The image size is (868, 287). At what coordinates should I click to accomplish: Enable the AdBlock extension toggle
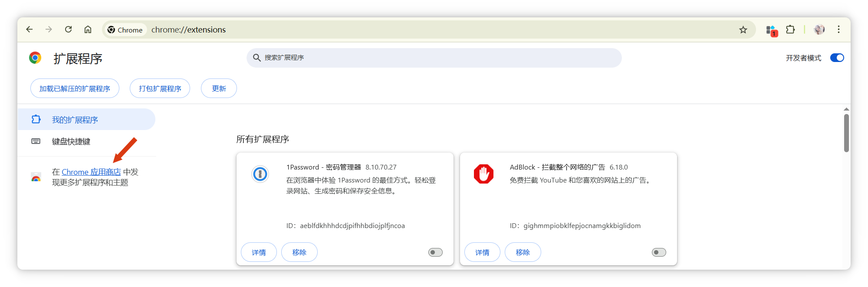point(659,252)
